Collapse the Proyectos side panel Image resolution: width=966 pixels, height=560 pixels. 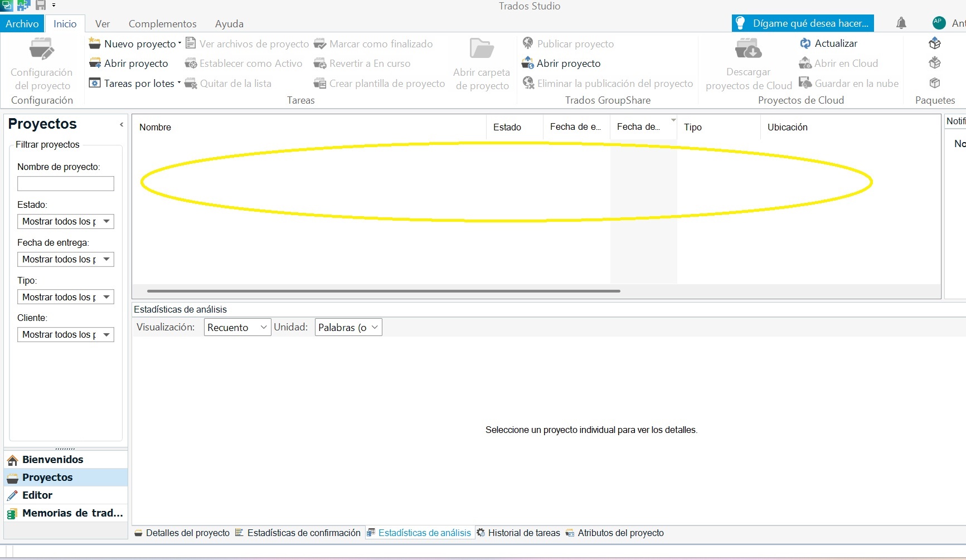point(122,125)
